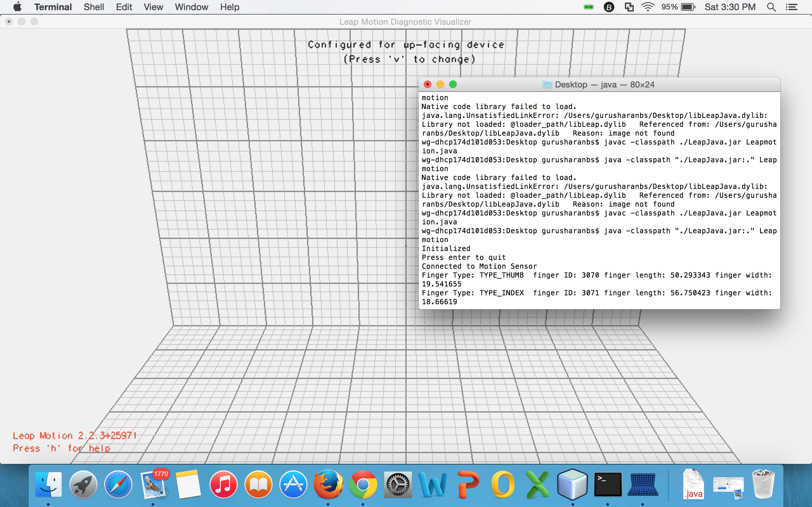
Task: Open Spotlight search magnifier
Action: [x=771, y=7]
